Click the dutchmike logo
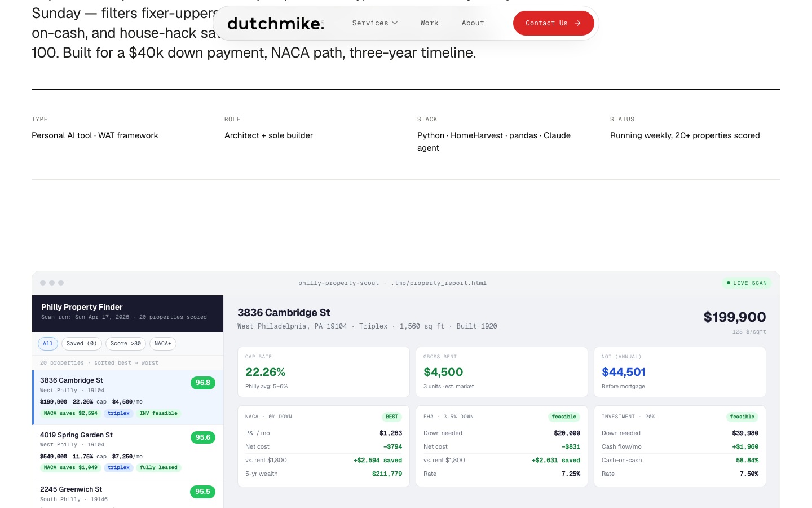 click(x=276, y=23)
